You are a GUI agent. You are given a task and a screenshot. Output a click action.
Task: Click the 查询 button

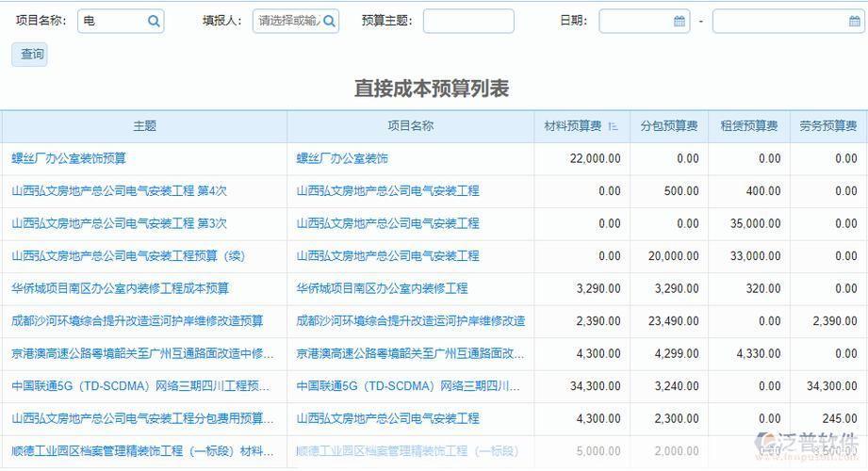point(29,55)
